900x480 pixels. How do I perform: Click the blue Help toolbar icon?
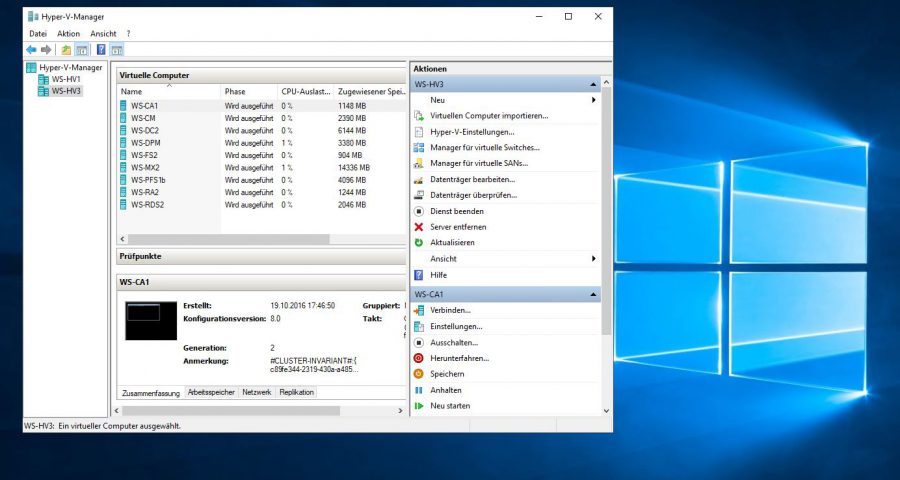[101, 50]
